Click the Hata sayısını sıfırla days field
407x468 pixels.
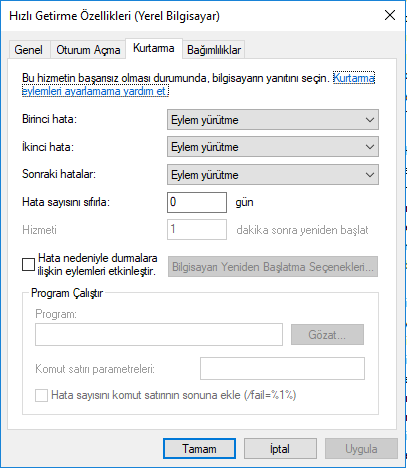pos(197,202)
